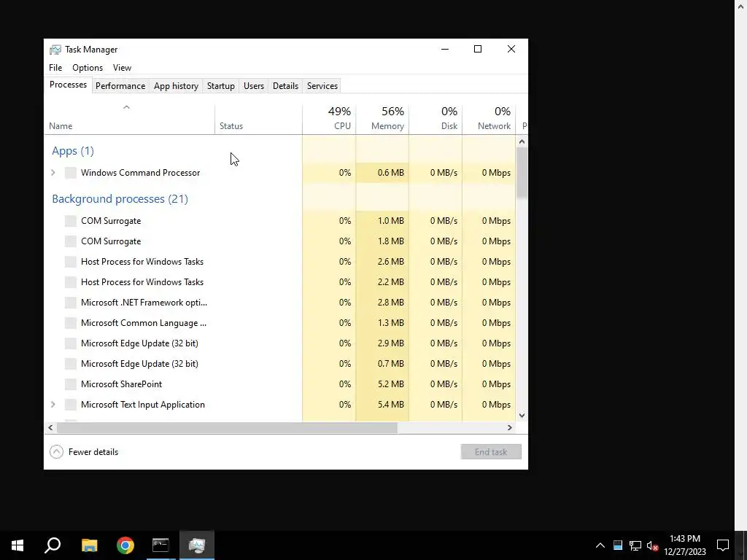Select the Processes tab
Image resolution: width=747 pixels, height=560 pixels.
[68, 85]
